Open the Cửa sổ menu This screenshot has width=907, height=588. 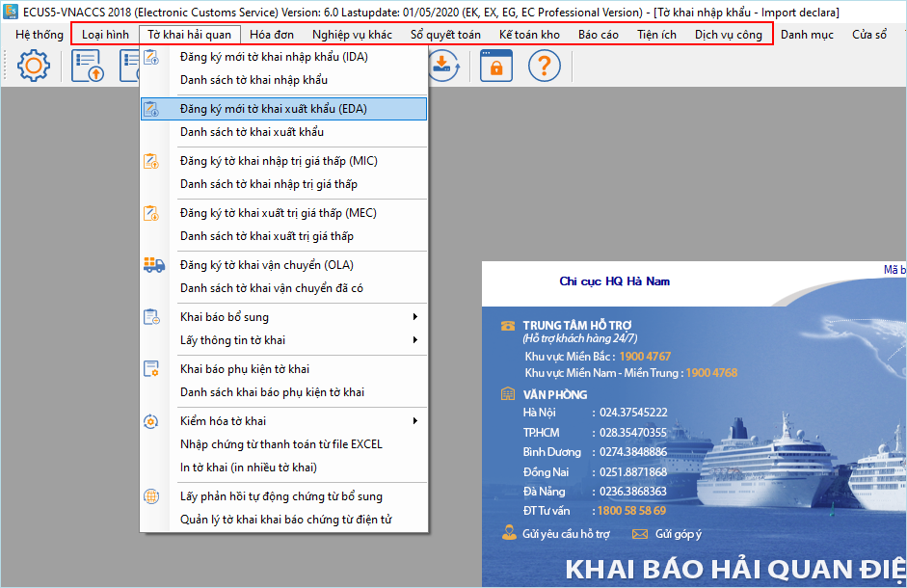869,35
